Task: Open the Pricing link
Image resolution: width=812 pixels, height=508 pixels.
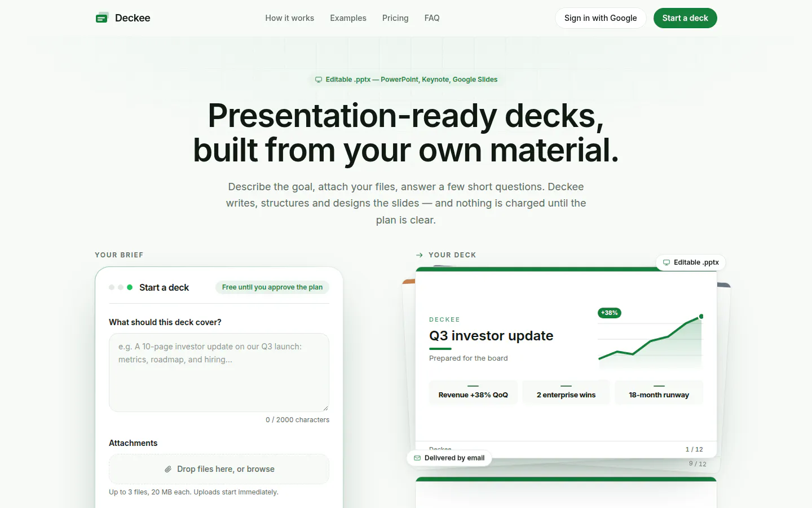Action: point(395,18)
